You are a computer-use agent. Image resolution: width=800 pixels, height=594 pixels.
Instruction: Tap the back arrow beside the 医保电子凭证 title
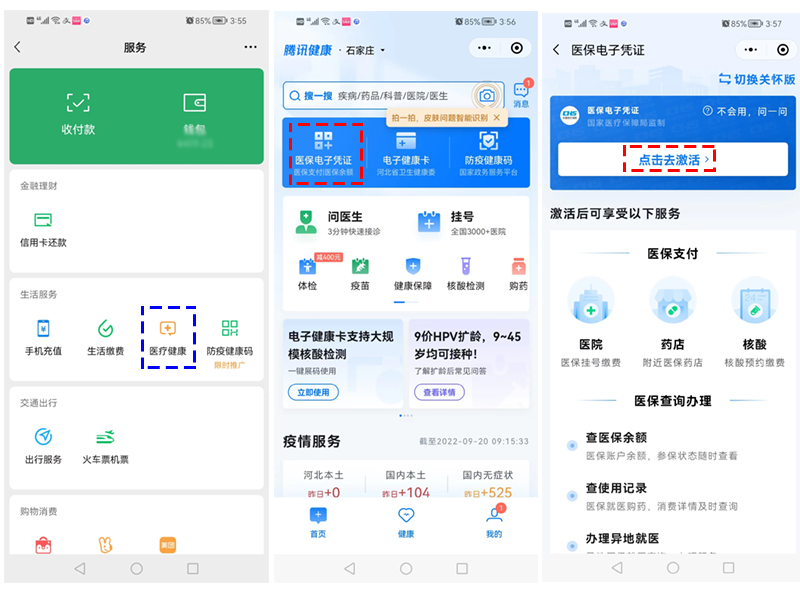point(556,50)
